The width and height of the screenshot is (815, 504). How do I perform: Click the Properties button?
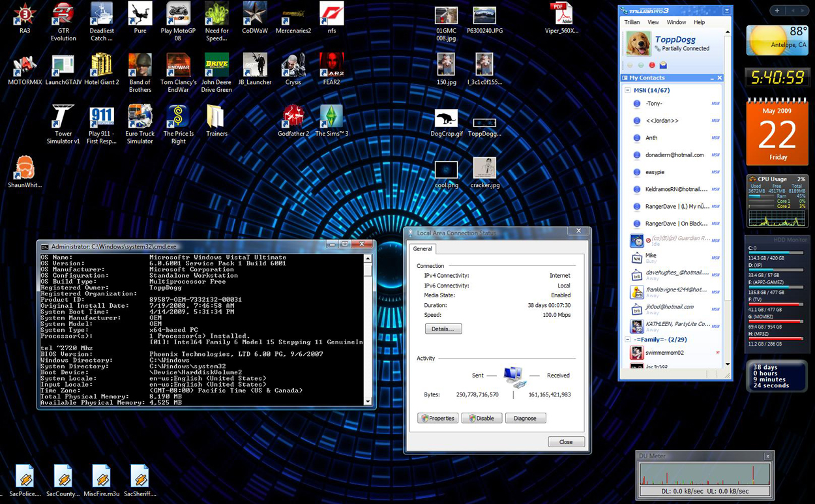coord(437,419)
